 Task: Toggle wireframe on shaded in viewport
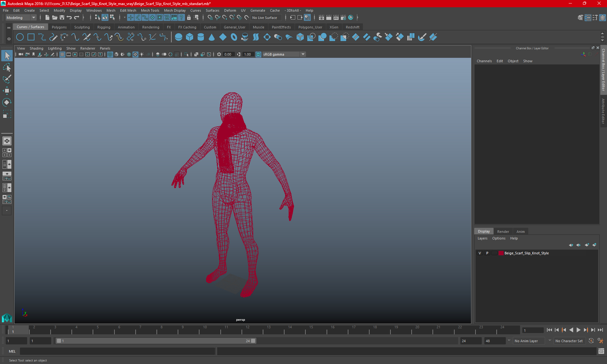tap(129, 54)
